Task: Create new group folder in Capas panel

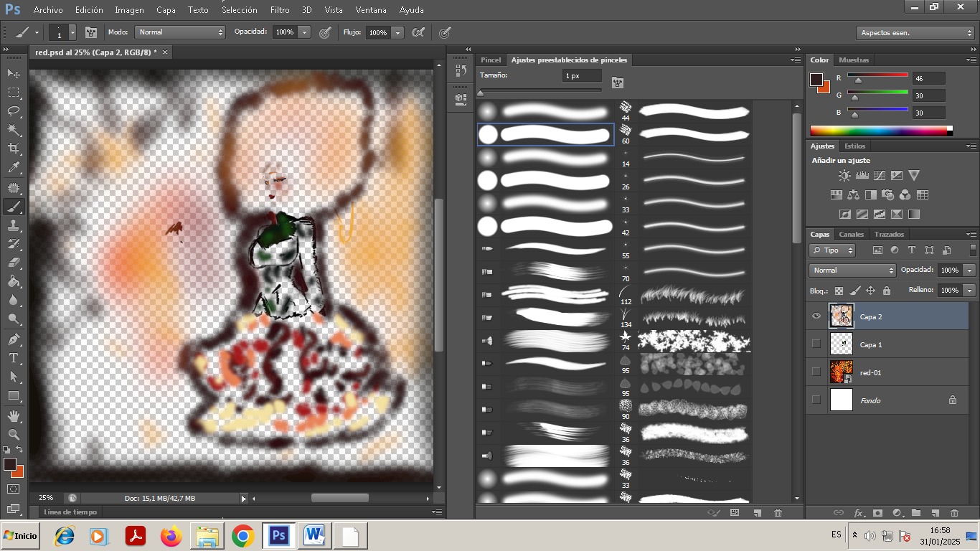Action: point(916,512)
